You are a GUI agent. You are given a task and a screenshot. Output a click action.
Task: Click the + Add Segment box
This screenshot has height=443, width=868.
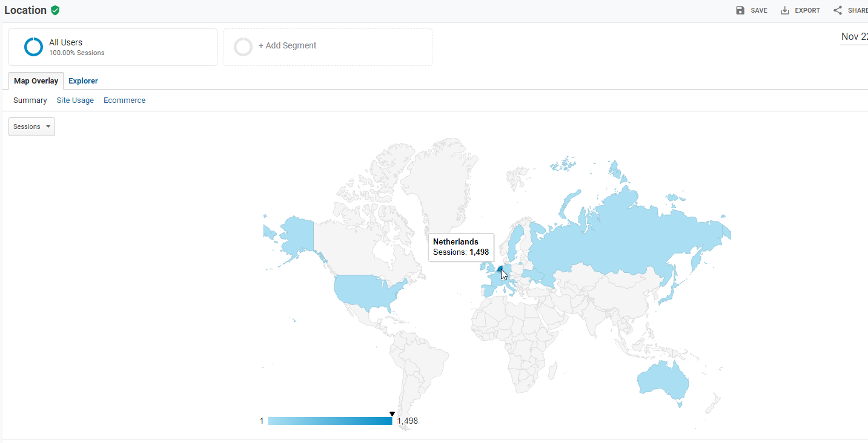coord(328,47)
